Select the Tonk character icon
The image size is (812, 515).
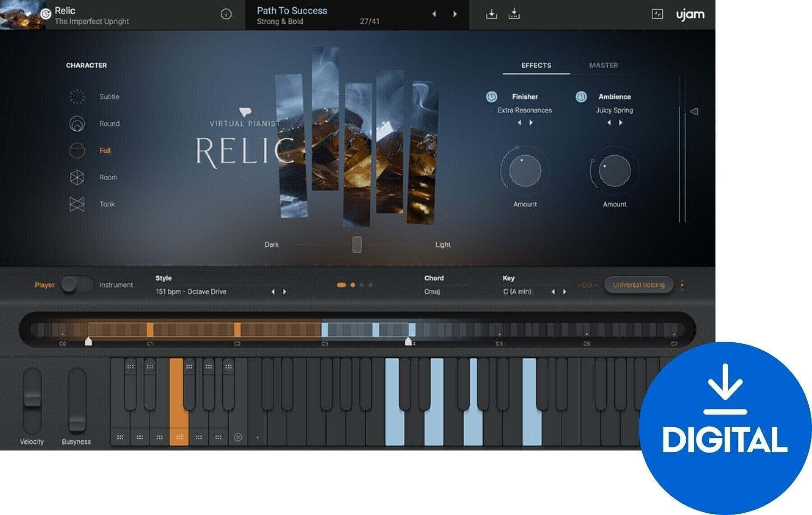(x=77, y=204)
